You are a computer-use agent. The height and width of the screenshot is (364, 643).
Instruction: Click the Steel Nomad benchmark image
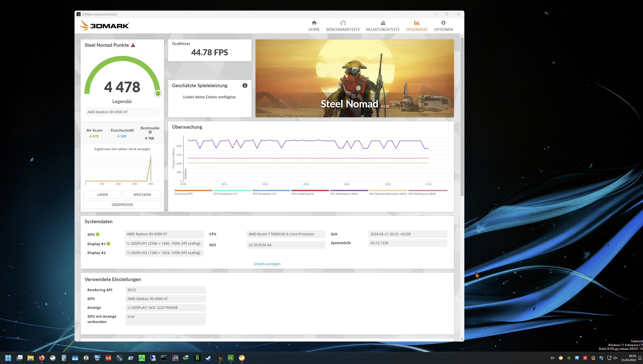tap(354, 78)
